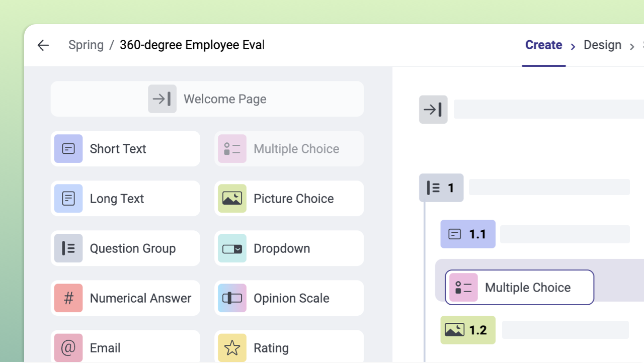Open the Create tab
The width and height of the screenshot is (644, 364).
543,45
